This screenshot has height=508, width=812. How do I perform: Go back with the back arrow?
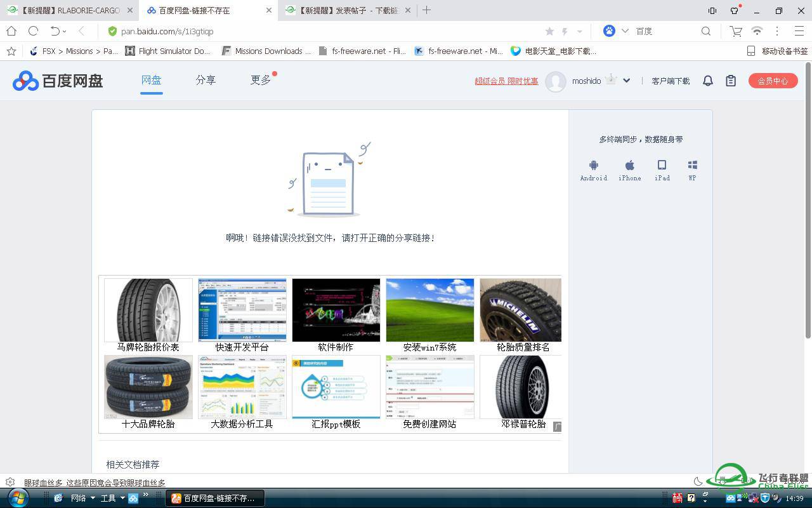81,31
